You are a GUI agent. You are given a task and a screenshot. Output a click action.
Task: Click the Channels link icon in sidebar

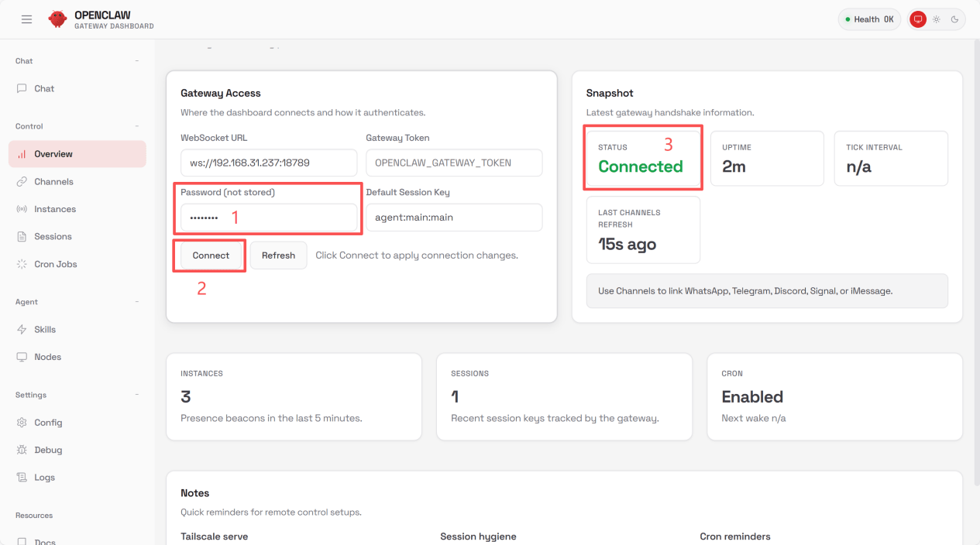pyautogui.click(x=22, y=182)
